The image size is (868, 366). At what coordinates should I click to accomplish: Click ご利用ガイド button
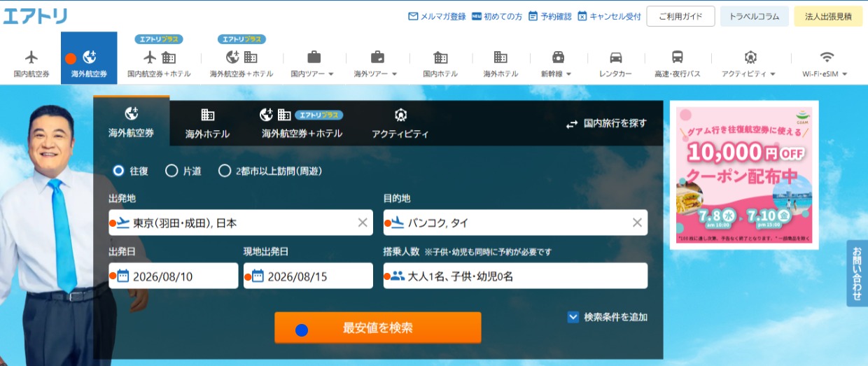click(680, 16)
